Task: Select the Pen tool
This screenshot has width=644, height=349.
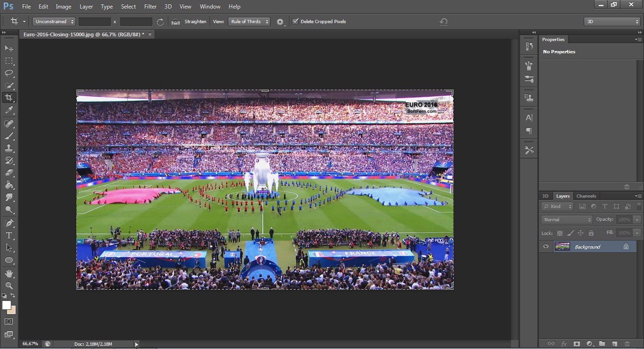Action: (x=9, y=223)
